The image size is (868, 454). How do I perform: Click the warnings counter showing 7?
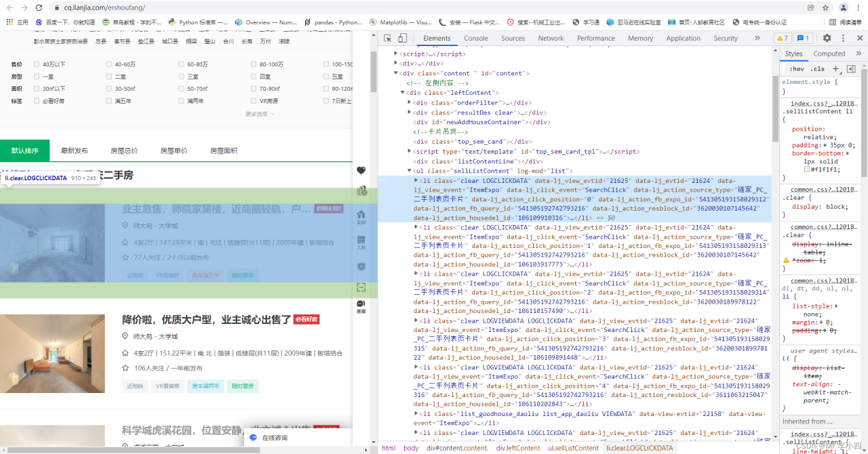click(x=782, y=38)
